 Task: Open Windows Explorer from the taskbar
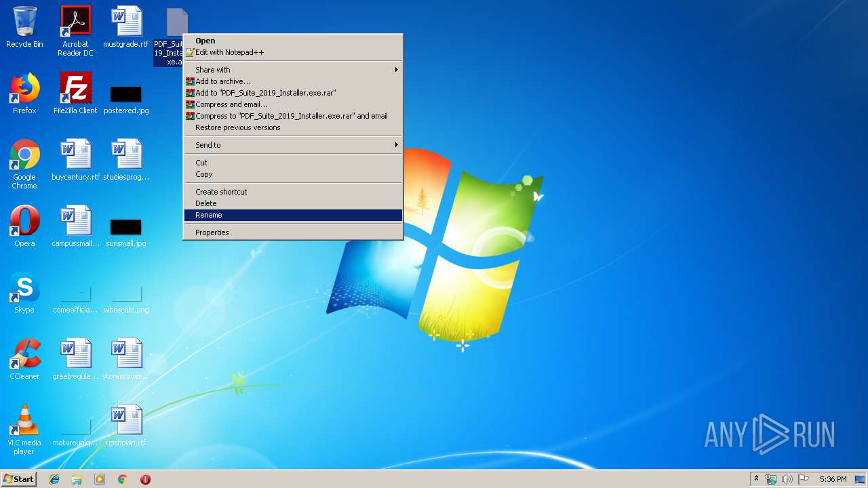point(77,479)
